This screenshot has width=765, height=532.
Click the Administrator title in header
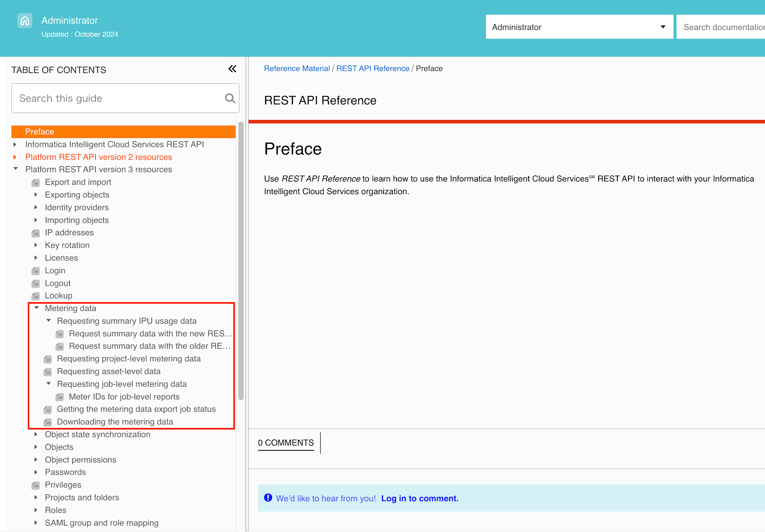pyautogui.click(x=70, y=21)
